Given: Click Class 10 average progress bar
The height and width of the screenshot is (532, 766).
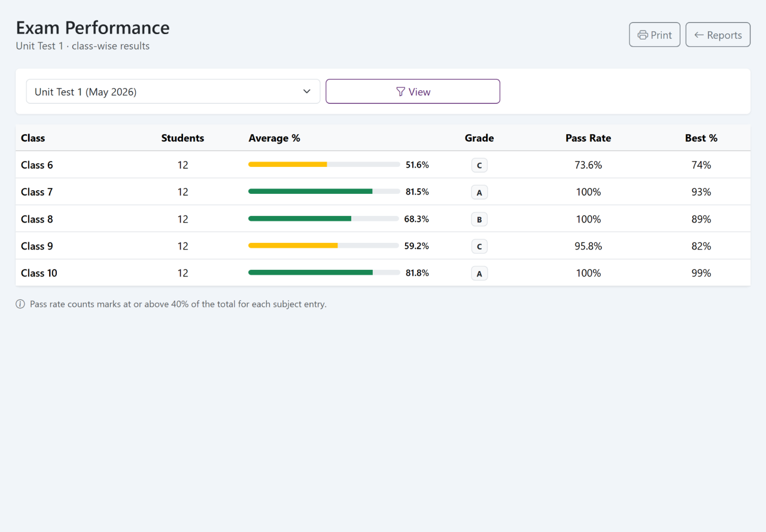Looking at the screenshot, I should 324,272.
